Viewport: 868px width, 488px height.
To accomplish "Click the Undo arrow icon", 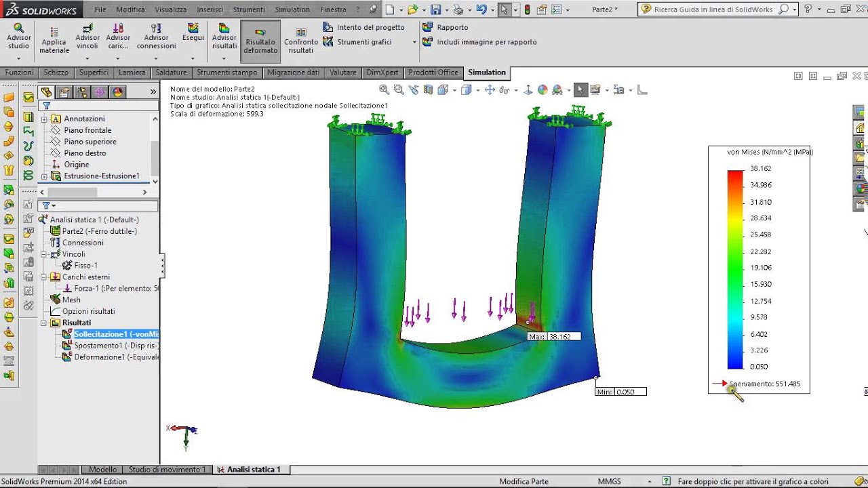I will (x=481, y=9).
